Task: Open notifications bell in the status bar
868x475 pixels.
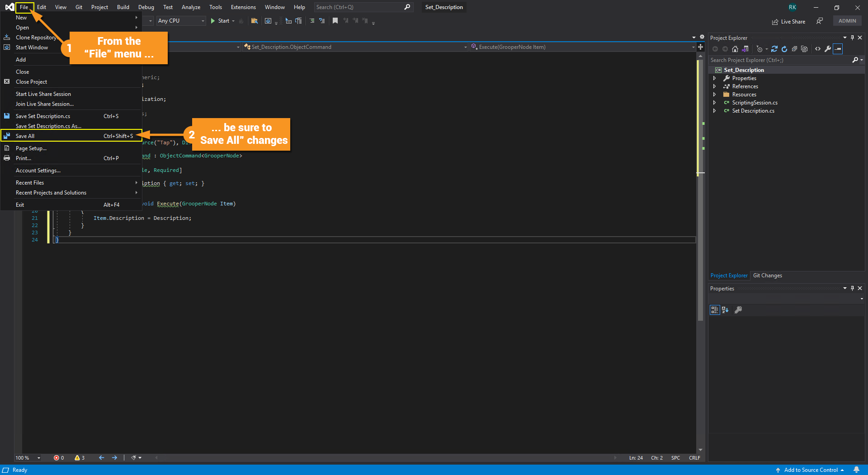Action: point(856,470)
